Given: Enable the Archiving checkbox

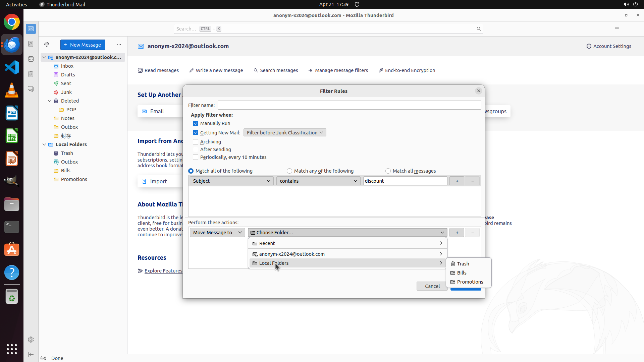Looking at the screenshot, I should 196,142.
